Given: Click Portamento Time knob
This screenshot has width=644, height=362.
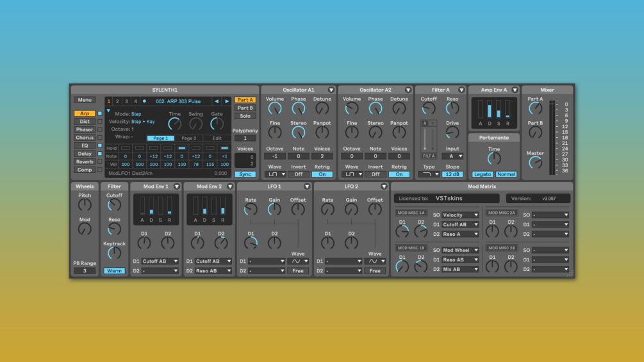Looking at the screenshot, I should click(493, 159).
